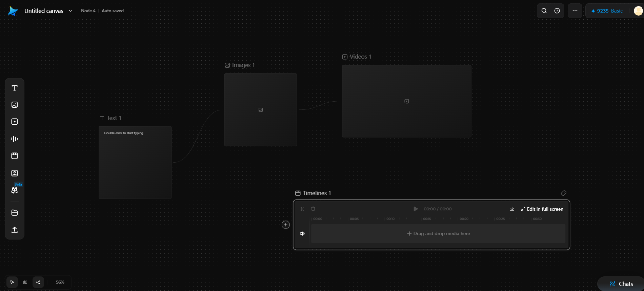The height and width of the screenshot is (291, 644).
Task: Click the timeline ruler at 00:15
Action: click(427, 219)
